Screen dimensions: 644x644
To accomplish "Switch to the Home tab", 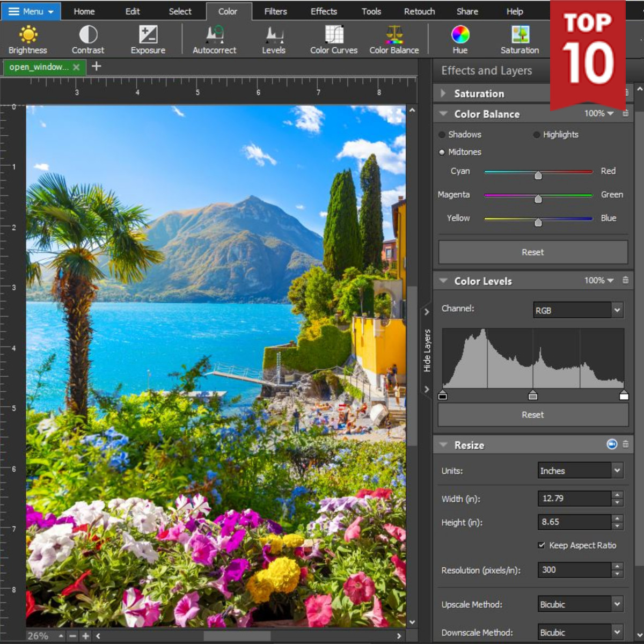I will [84, 11].
